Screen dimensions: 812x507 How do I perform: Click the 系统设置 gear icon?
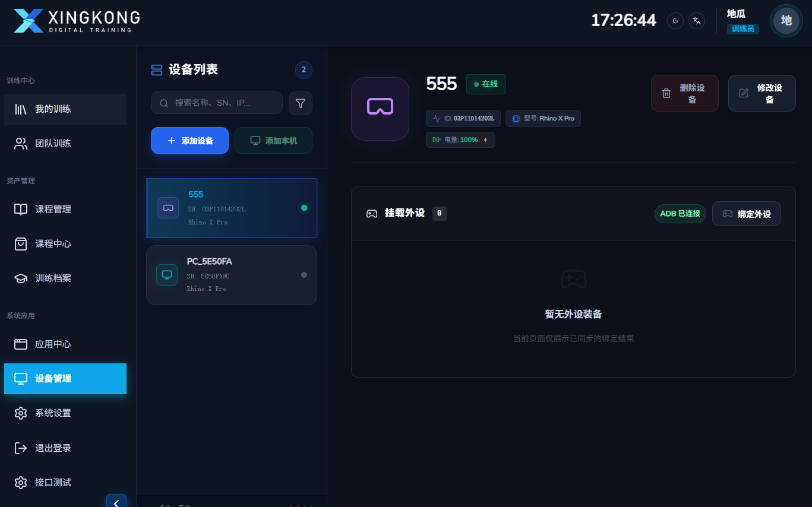pyautogui.click(x=21, y=413)
